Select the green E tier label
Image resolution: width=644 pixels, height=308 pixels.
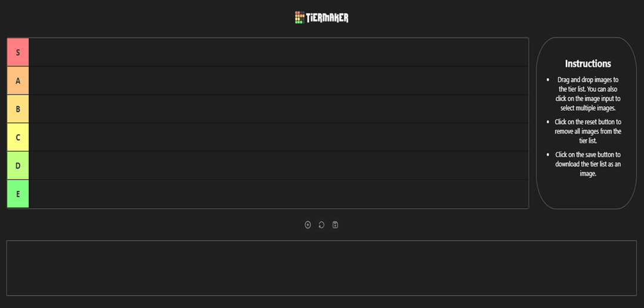tap(18, 193)
